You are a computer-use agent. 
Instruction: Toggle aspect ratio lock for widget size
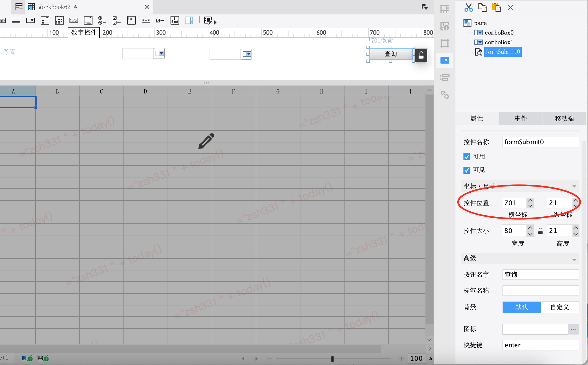[x=540, y=231]
